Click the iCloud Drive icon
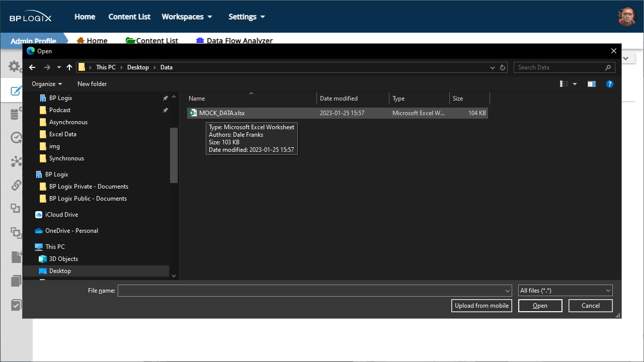Viewport: 644px width, 362px height. (x=39, y=215)
